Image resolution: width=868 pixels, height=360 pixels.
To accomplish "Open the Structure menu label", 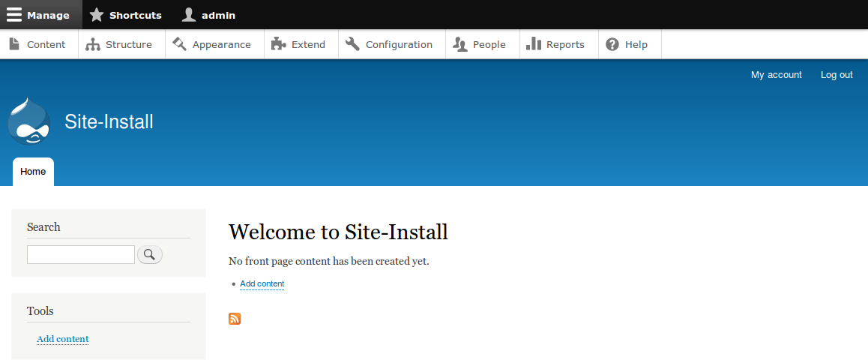I will (x=129, y=45).
